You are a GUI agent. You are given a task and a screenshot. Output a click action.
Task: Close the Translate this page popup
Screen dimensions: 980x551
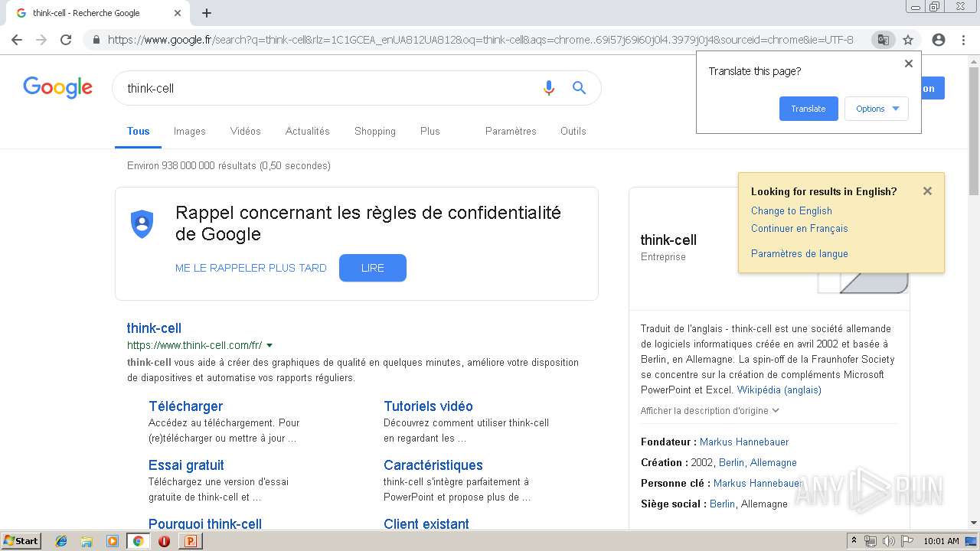pos(909,64)
